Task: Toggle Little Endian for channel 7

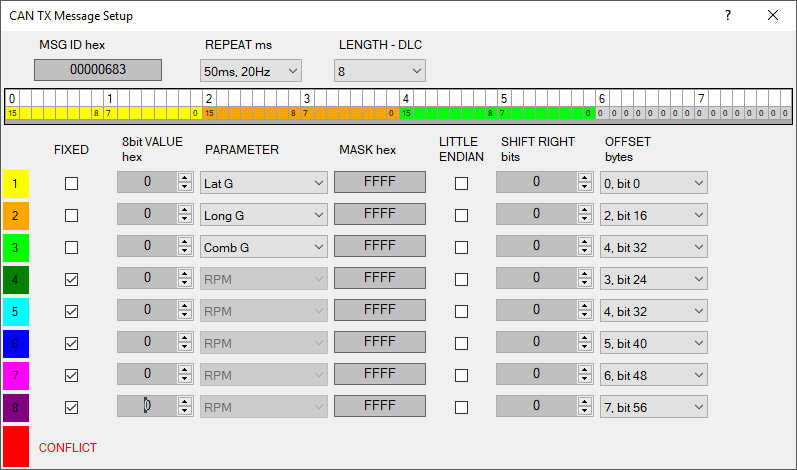Action: (x=461, y=376)
